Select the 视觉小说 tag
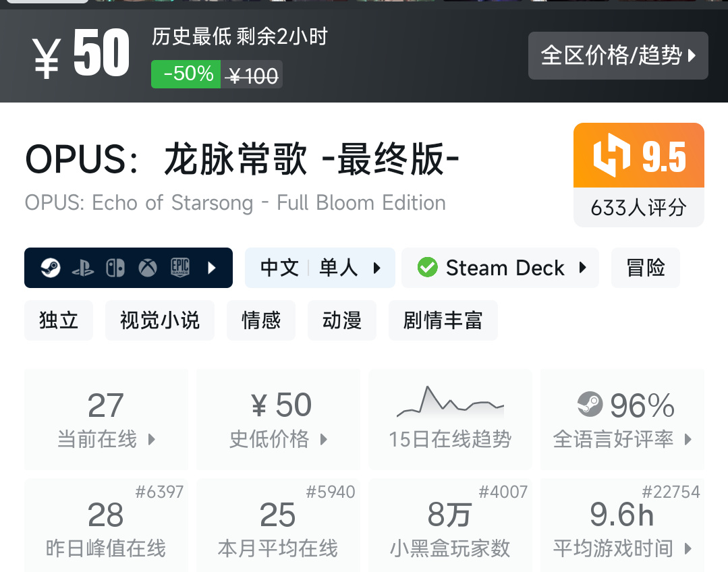This screenshot has height=572, width=728. click(160, 320)
